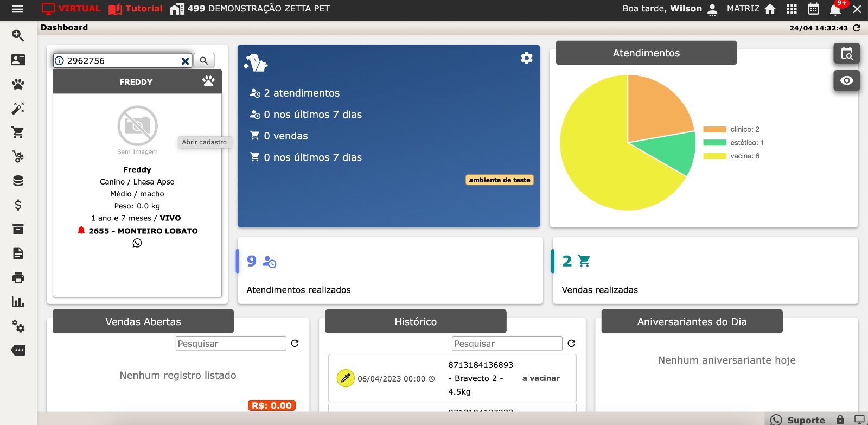The height and width of the screenshot is (425, 868).
Task: Open the hamburger menu in top bar
Action: pos(17,9)
